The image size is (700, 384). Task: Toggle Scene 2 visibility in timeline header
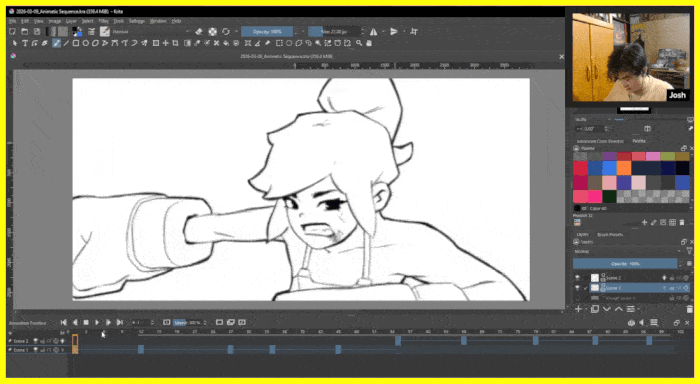(x=36, y=341)
